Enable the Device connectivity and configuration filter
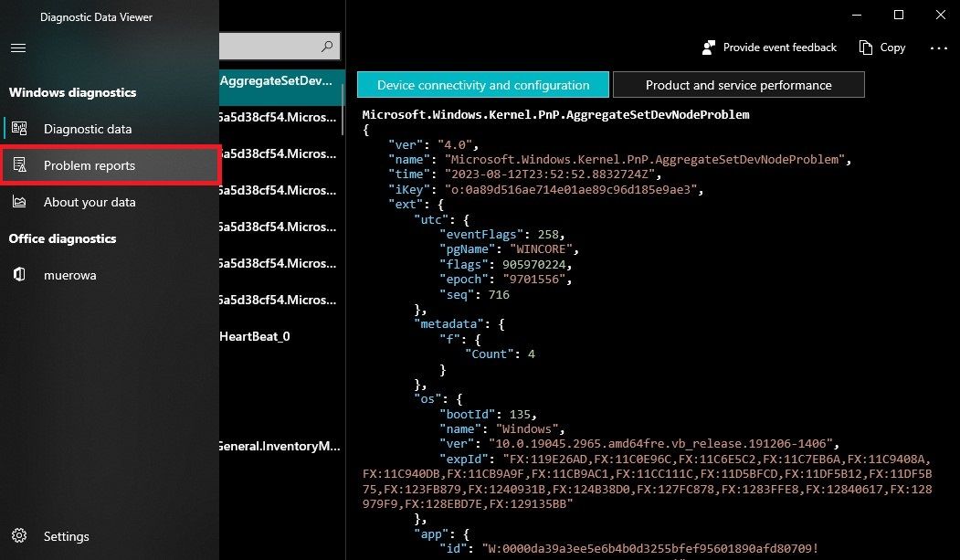Image resolution: width=960 pixels, height=560 pixels. tap(482, 84)
